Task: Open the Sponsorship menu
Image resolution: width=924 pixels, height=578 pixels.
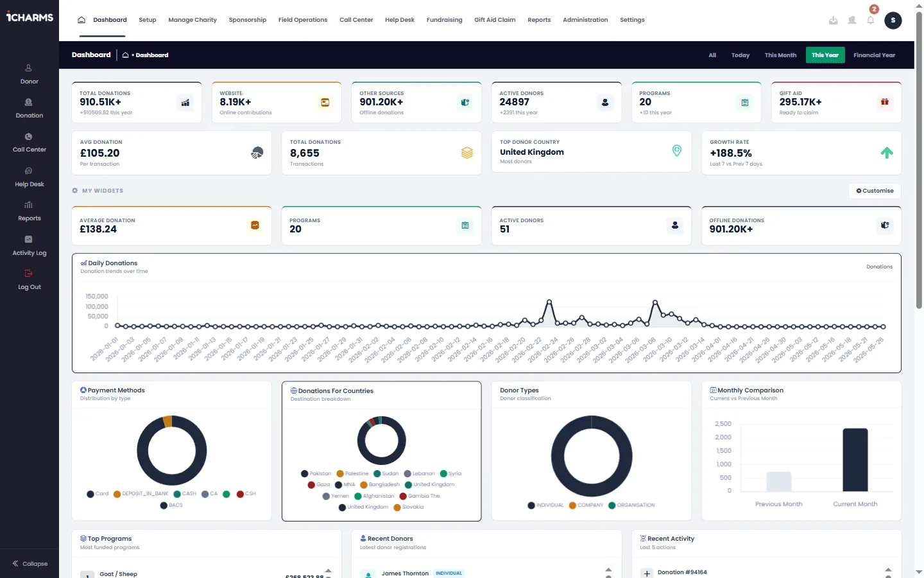Action: click(x=248, y=20)
